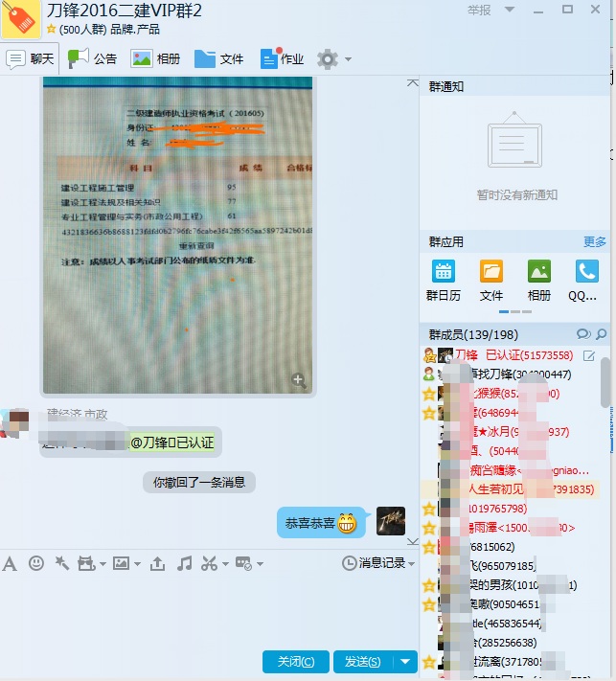Expand the 消息记录 dropdown arrow

click(411, 564)
